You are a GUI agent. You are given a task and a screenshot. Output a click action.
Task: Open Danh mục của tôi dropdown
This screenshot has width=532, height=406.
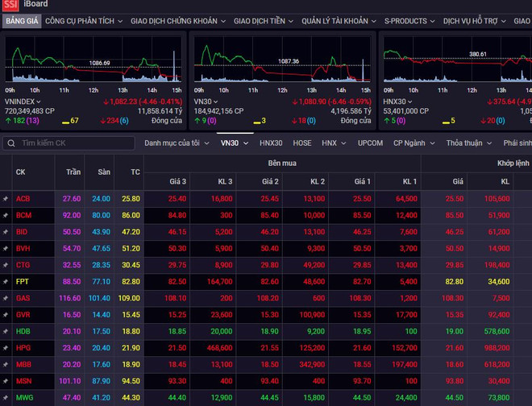point(177,143)
